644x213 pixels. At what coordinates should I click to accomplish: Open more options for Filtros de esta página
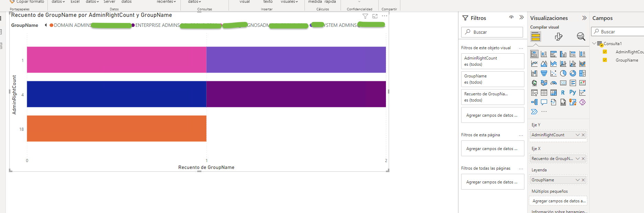click(x=521, y=135)
